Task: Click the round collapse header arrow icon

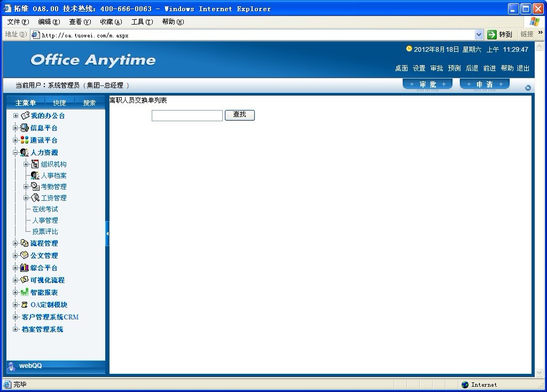Action: (x=528, y=88)
